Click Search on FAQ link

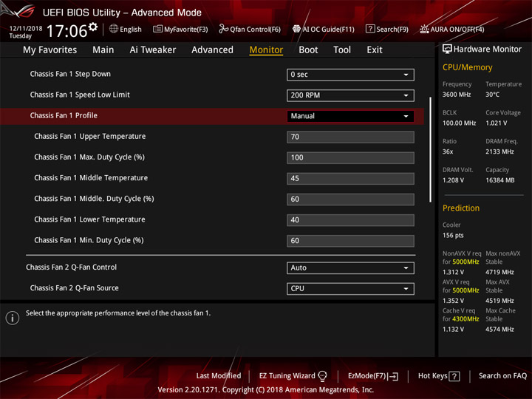pos(502,375)
